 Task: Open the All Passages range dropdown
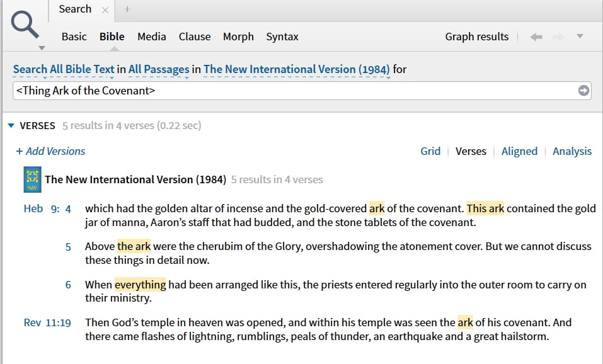coord(159,69)
